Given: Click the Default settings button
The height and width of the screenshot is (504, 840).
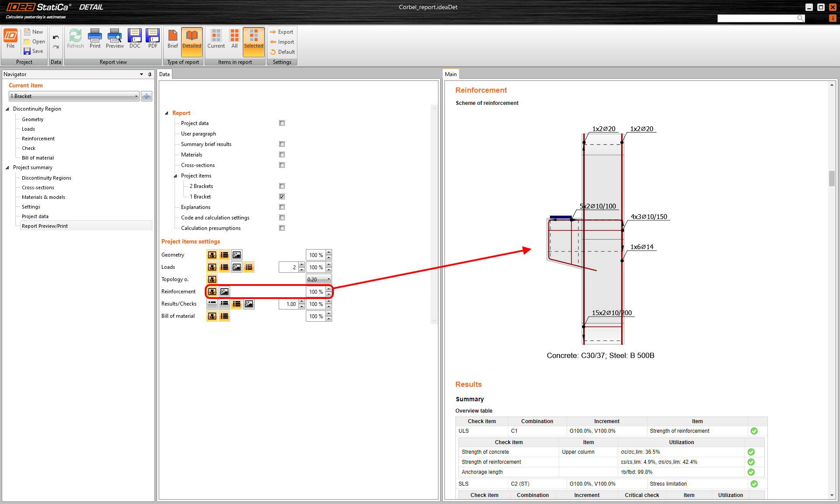Looking at the screenshot, I should [282, 52].
